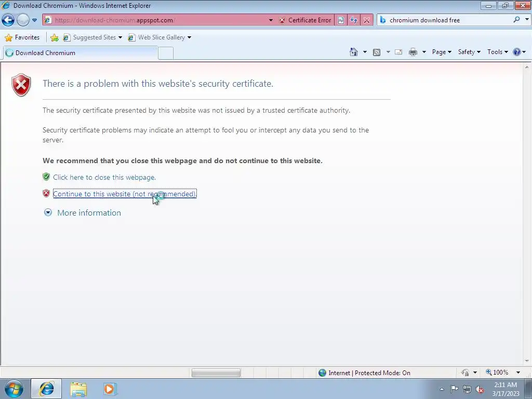The width and height of the screenshot is (532, 399).
Task: Click the Home icon in command bar
Action: click(x=354, y=52)
